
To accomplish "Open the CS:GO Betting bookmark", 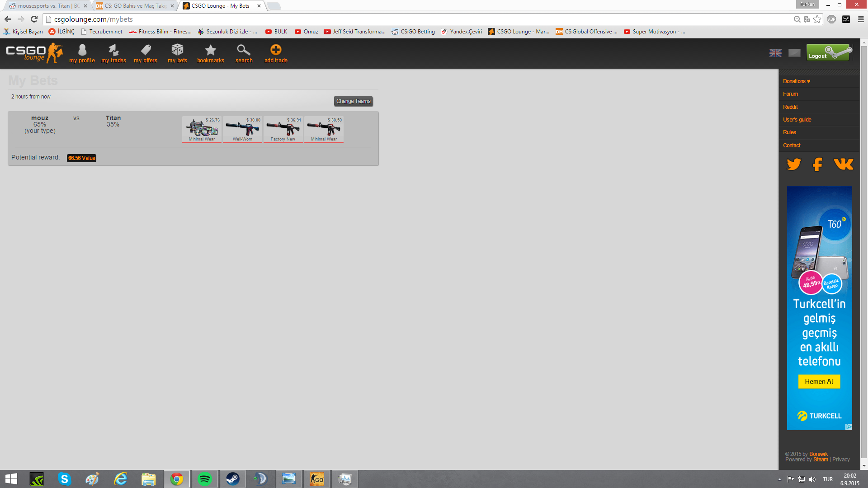I will coord(413,32).
